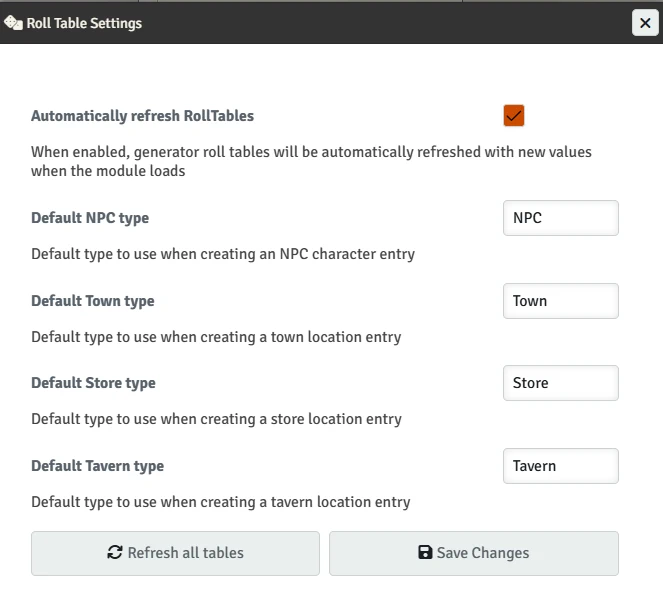Click the store location entry description
The height and width of the screenshot is (607, 663).
point(216,419)
